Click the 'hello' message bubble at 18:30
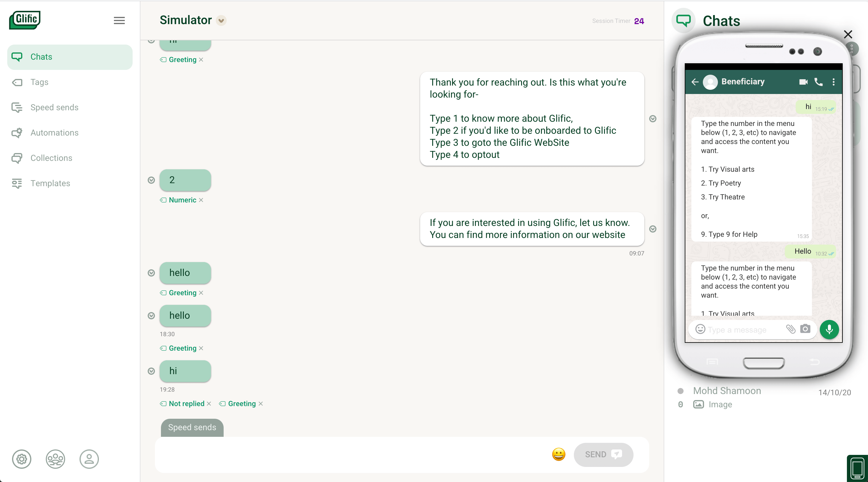This screenshot has width=868, height=482. coord(185,316)
